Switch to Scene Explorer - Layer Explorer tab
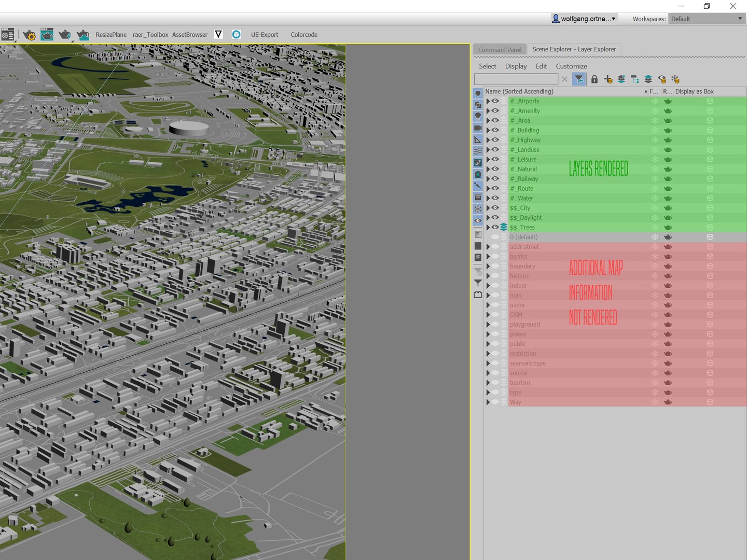 [574, 49]
